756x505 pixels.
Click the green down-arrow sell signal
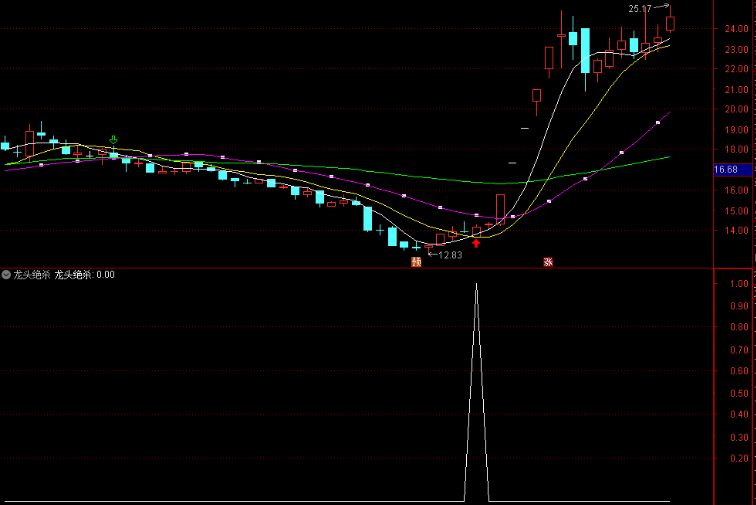pyautogui.click(x=113, y=140)
